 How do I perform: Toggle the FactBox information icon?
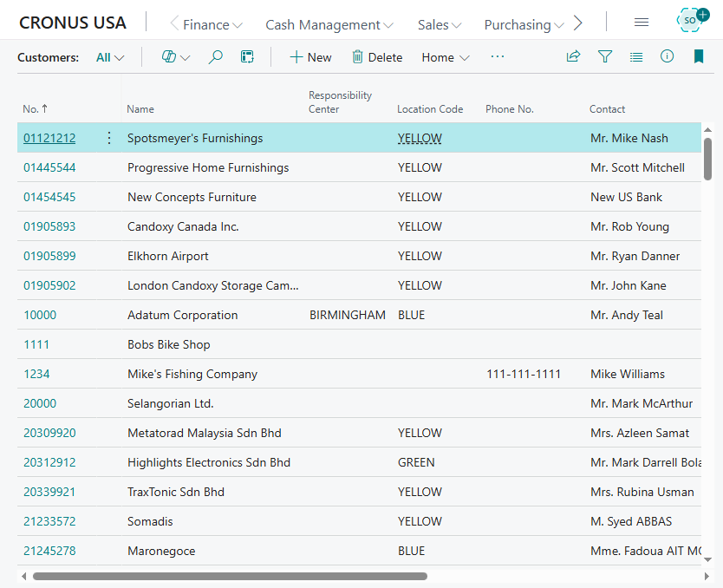pos(667,57)
